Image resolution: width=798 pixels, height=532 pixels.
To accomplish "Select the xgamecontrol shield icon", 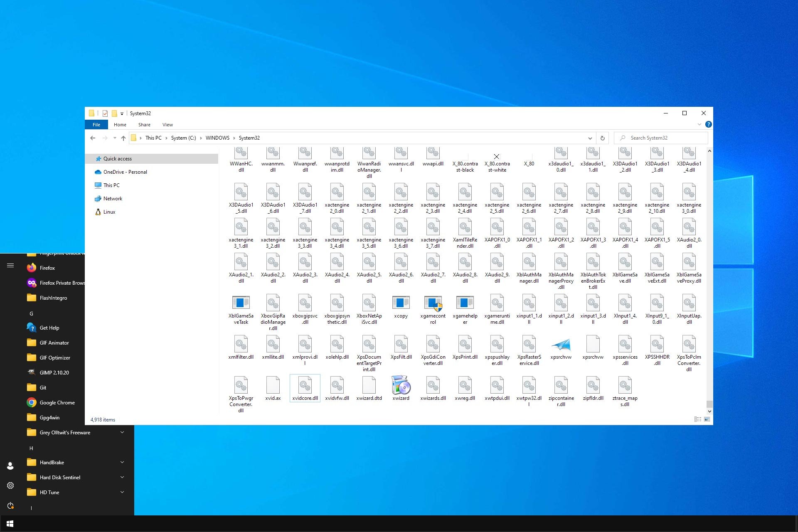I will pyautogui.click(x=433, y=303).
